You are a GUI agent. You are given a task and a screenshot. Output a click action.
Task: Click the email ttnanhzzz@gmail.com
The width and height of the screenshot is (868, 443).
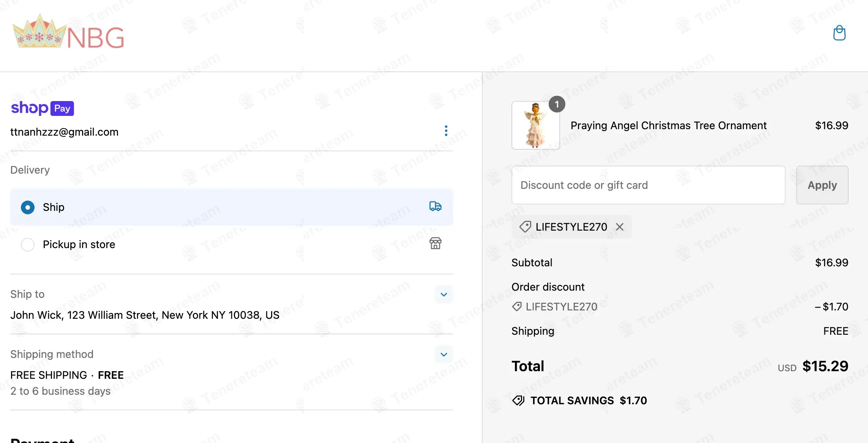coord(65,132)
